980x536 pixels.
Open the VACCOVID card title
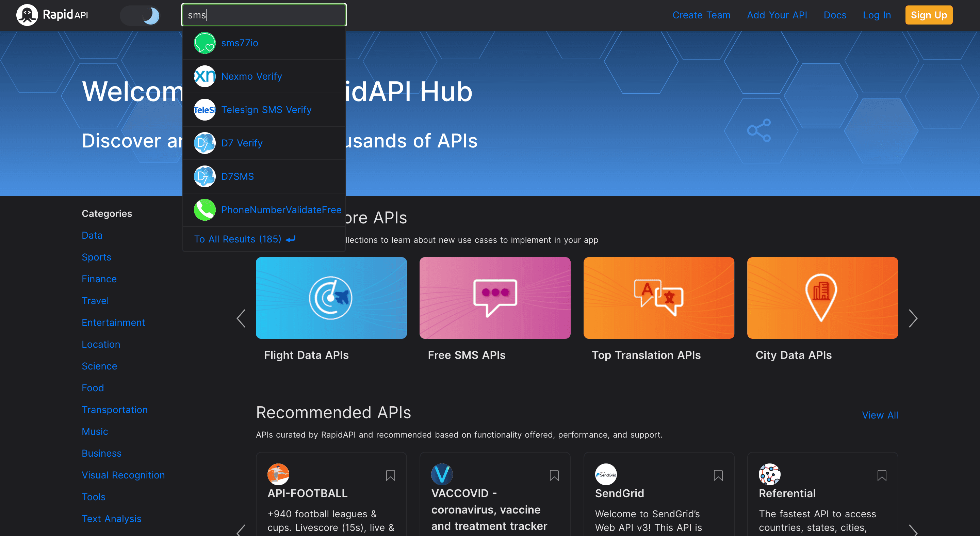point(489,510)
